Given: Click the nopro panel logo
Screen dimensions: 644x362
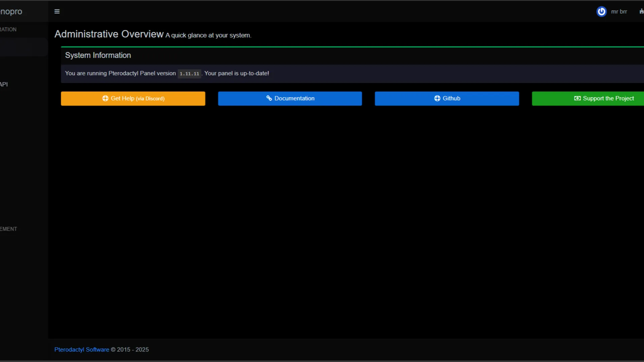Looking at the screenshot, I should coord(11,11).
